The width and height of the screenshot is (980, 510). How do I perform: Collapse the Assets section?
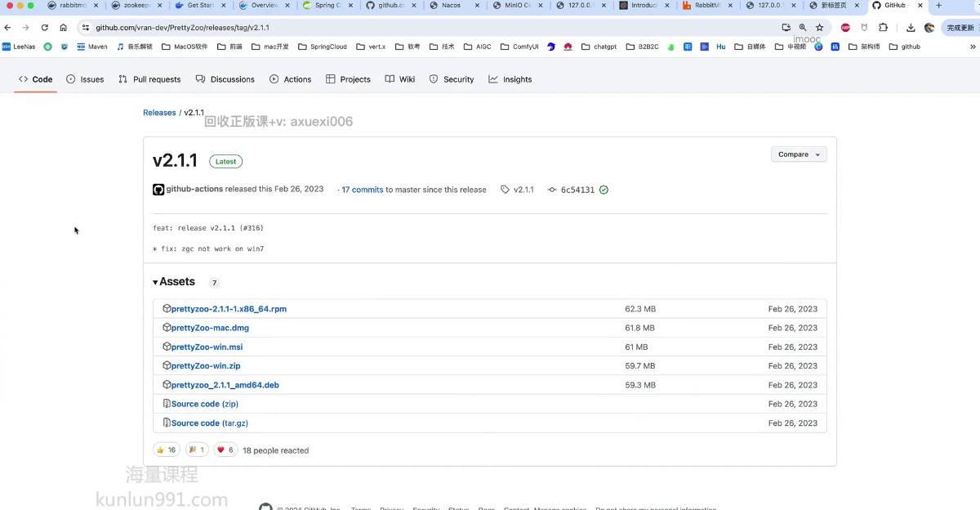click(174, 281)
